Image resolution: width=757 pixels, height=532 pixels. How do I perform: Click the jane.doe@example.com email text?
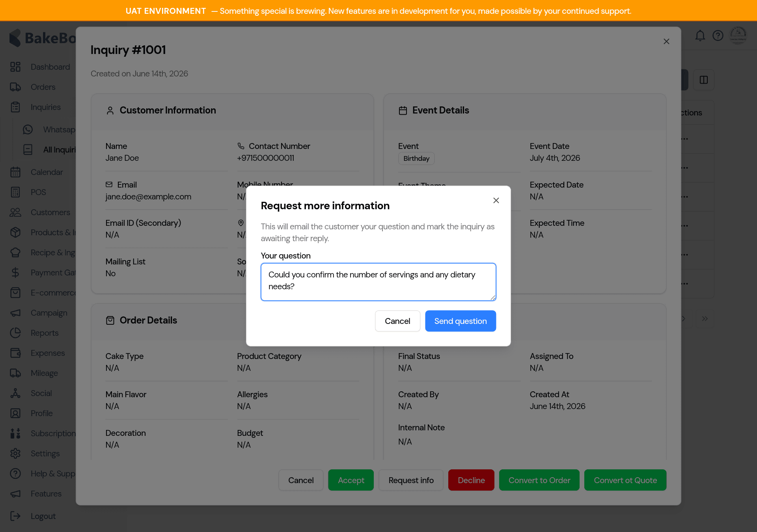coord(148,197)
